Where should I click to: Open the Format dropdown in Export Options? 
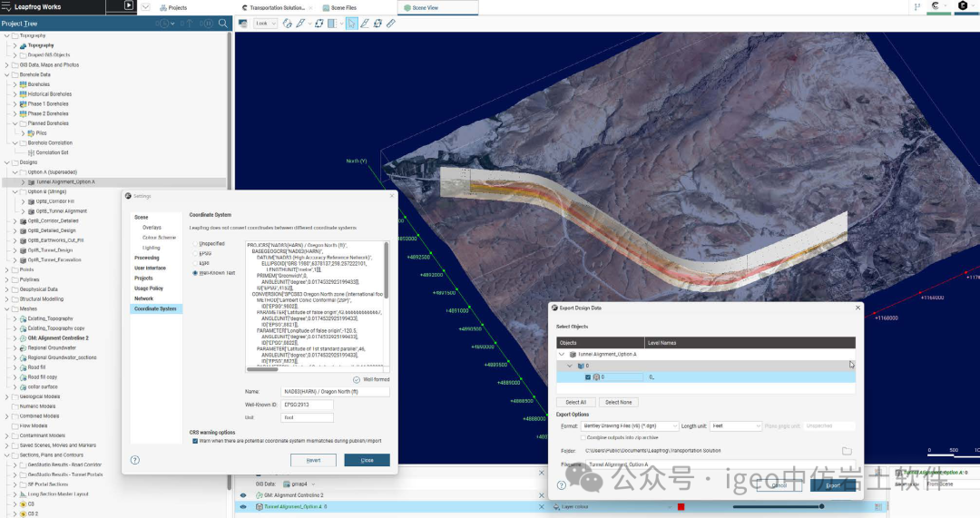pyautogui.click(x=630, y=425)
